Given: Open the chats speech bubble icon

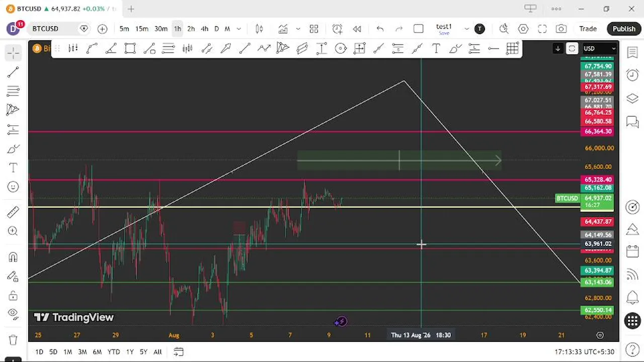Looking at the screenshot, I should tap(632, 121).
